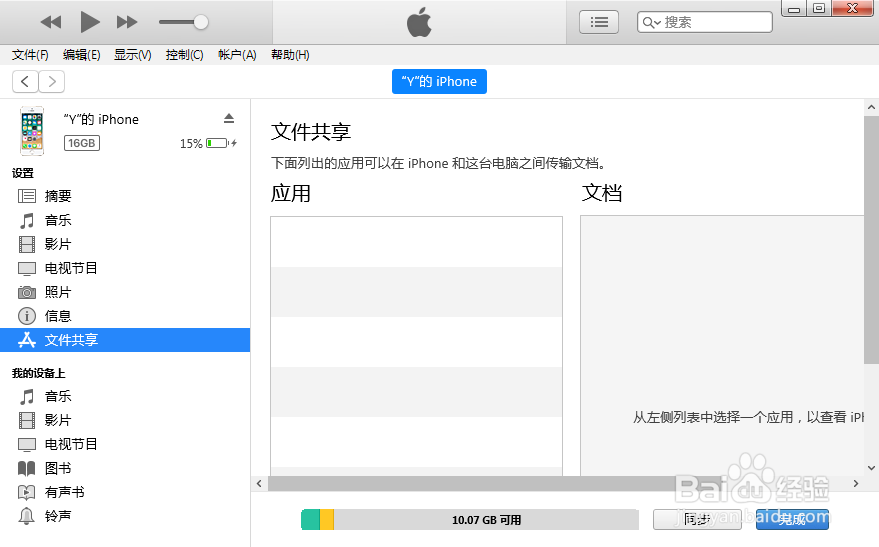Screen dimensions: 879x547
Task: Open the 编辑(E) menu
Action: (81, 55)
